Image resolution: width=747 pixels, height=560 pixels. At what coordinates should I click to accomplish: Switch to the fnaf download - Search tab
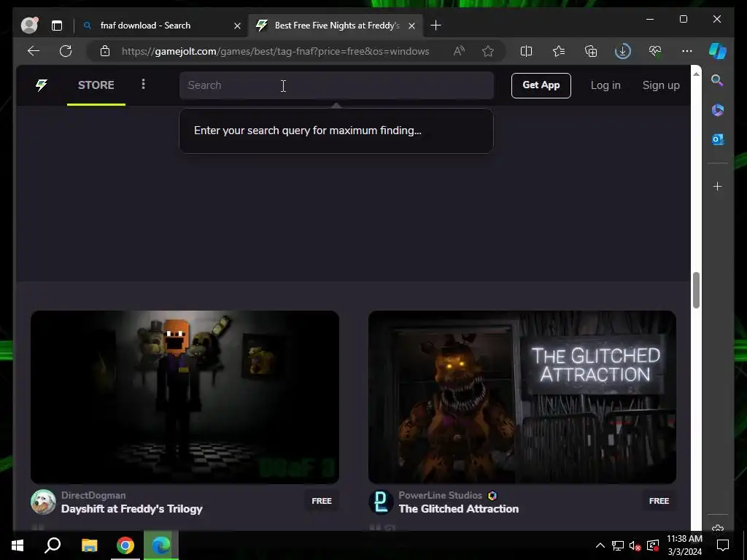click(x=145, y=26)
